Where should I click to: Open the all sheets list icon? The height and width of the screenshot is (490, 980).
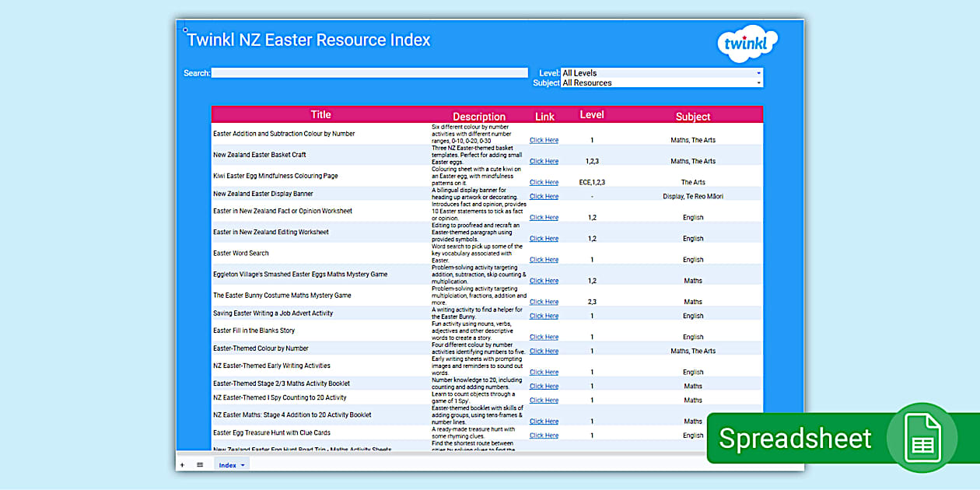[199, 464]
